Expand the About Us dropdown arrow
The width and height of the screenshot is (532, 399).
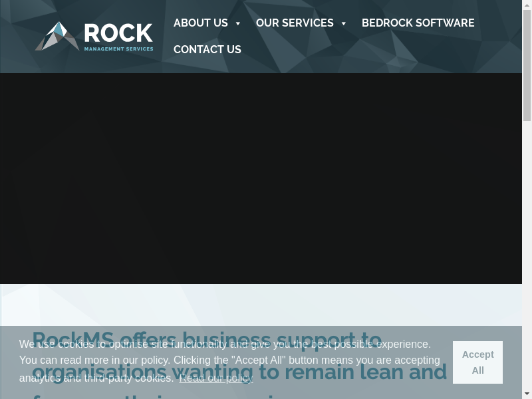click(x=238, y=24)
